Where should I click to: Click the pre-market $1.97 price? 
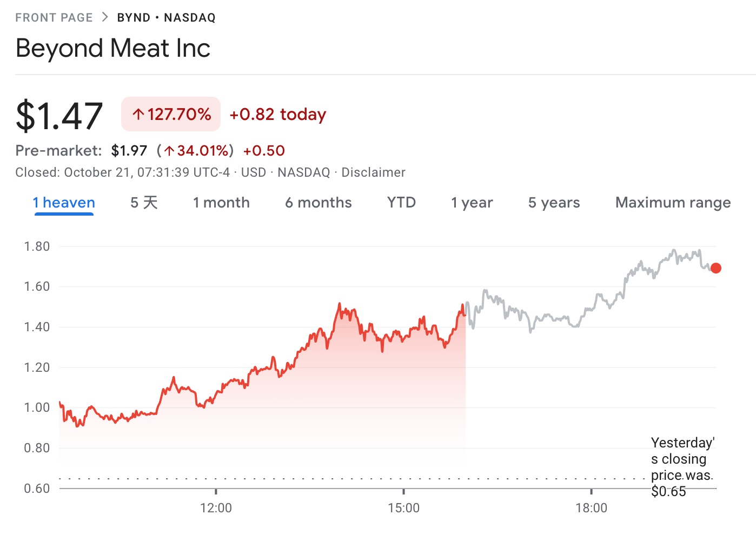[129, 151]
